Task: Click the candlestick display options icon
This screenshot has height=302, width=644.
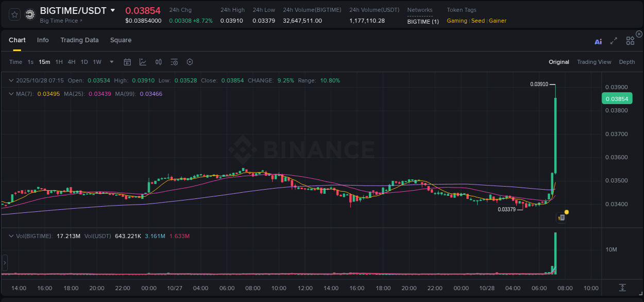Action: coord(158,62)
